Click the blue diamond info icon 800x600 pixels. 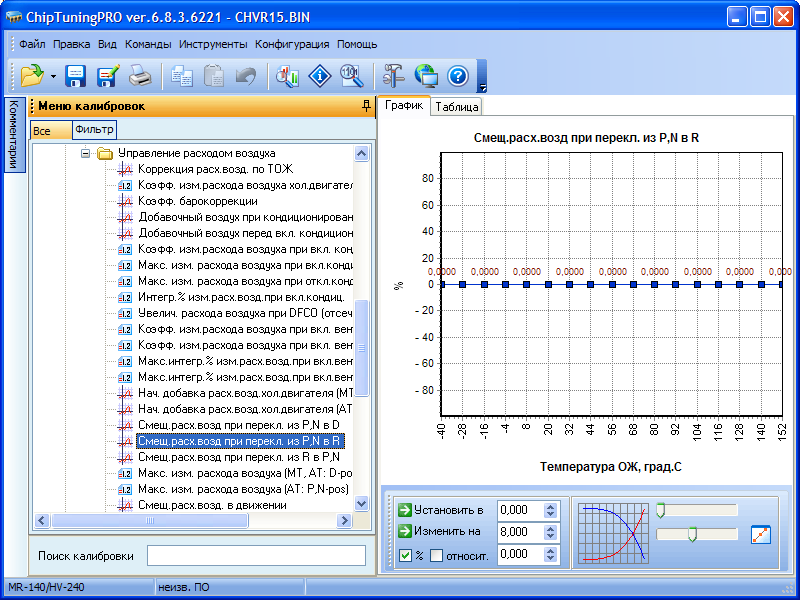(x=320, y=75)
